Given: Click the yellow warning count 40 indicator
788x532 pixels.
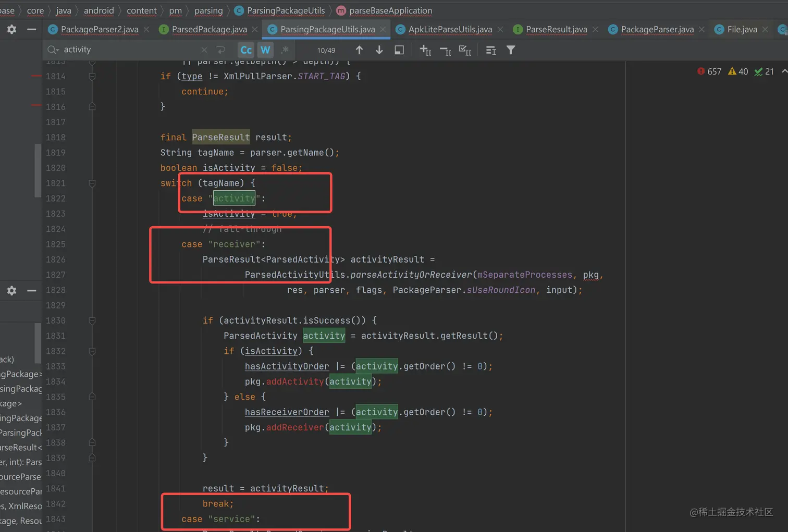Looking at the screenshot, I should [738, 71].
